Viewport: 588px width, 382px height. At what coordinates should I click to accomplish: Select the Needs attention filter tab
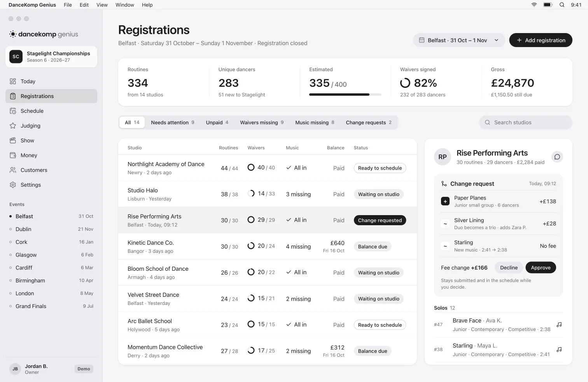click(173, 122)
